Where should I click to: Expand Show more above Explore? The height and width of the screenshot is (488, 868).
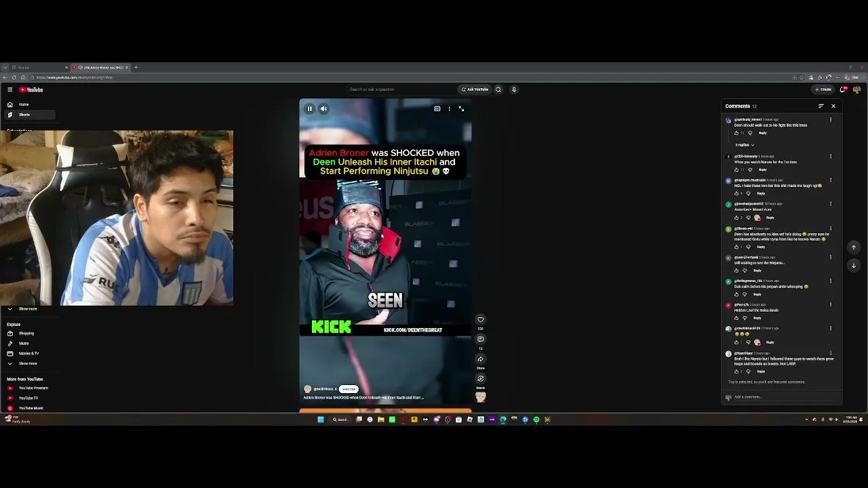pos(28,309)
